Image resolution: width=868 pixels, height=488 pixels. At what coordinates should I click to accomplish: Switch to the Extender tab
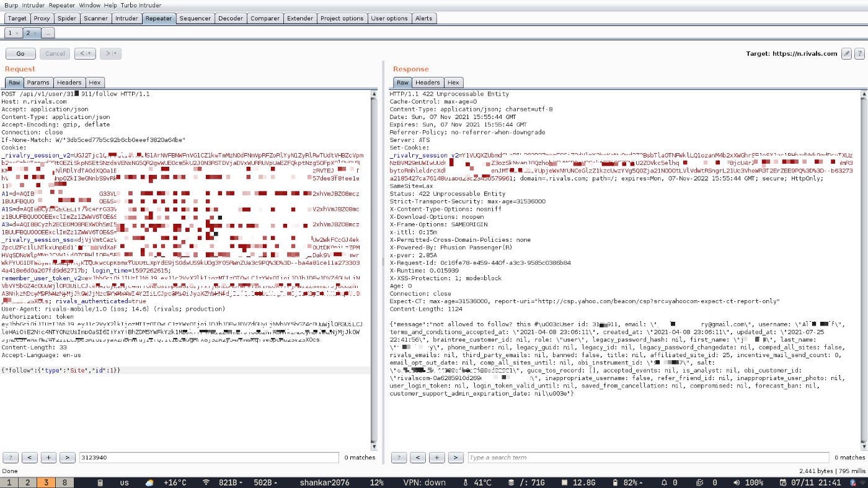coord(300,19)
